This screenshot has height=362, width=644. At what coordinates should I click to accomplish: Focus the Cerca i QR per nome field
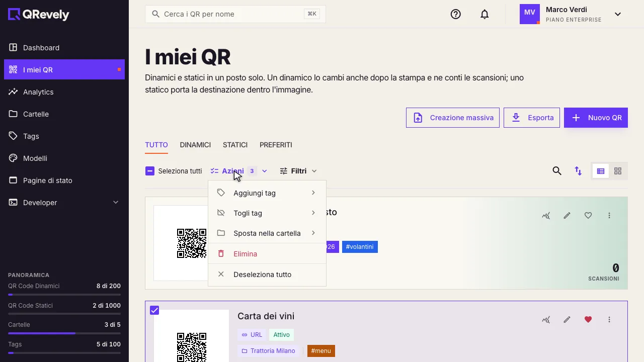point(235,14)
